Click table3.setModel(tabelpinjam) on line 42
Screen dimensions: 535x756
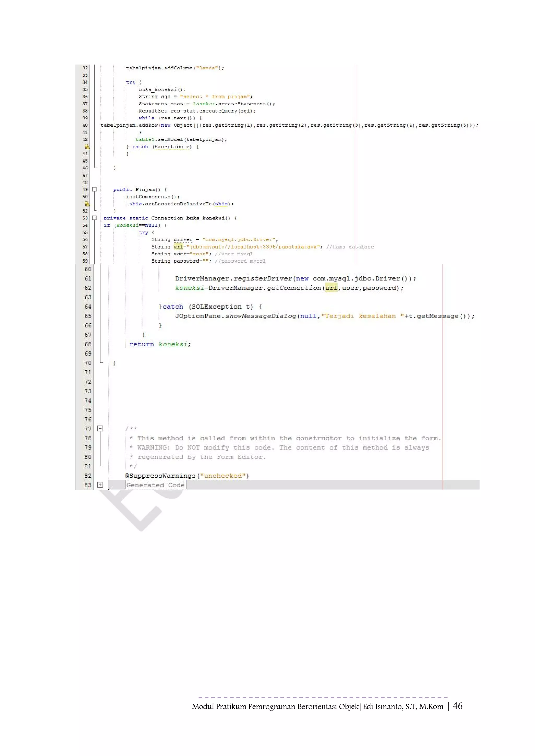(x=181, y=140)
